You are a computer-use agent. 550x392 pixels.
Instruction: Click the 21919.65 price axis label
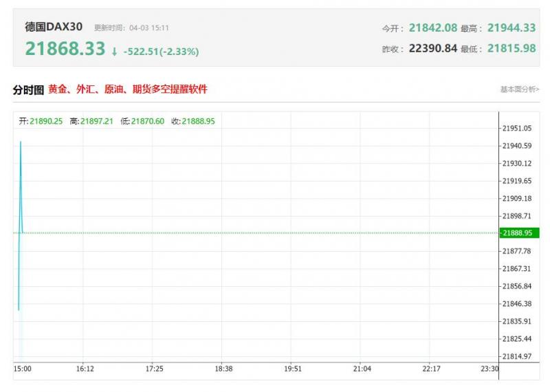coord(517,181)
